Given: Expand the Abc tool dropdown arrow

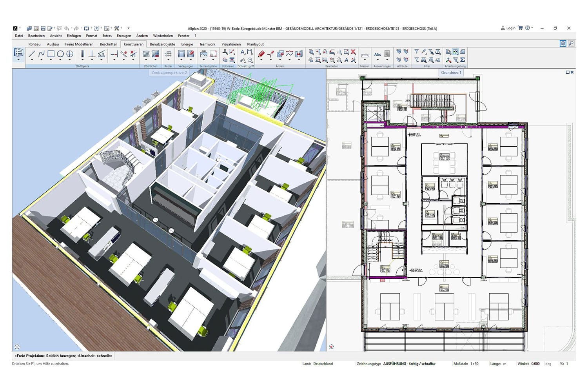Looking at the screenshot, I should 377,60.
